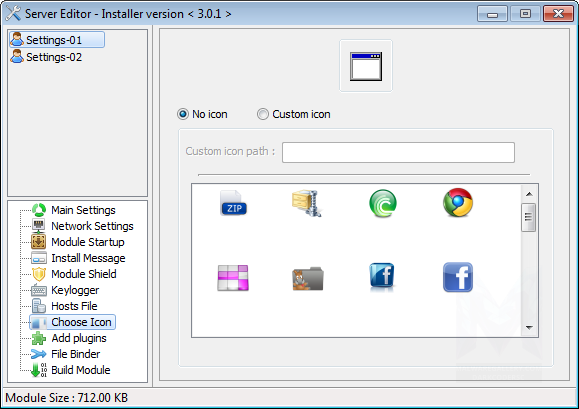Click the icon list scrollbar thumb
The width and height of the screenshot is (579, 409).
pyautogui.click(x=529, y=217)
